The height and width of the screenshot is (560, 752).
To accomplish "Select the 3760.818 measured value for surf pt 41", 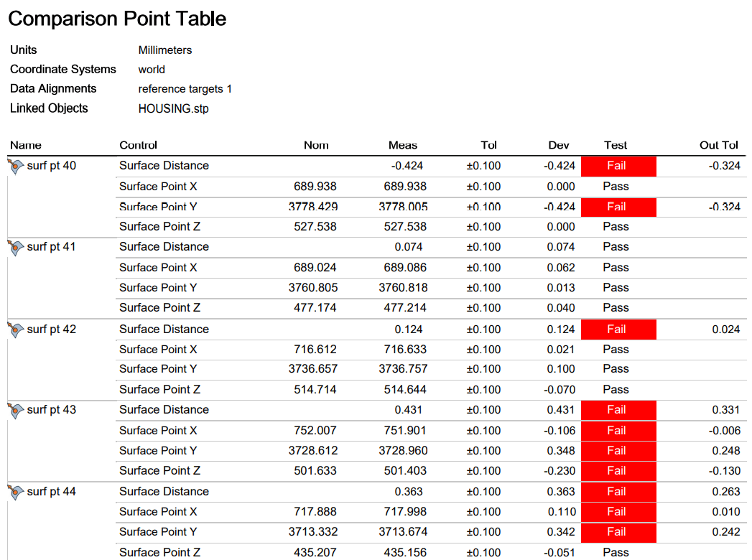I will pos(403,288).
